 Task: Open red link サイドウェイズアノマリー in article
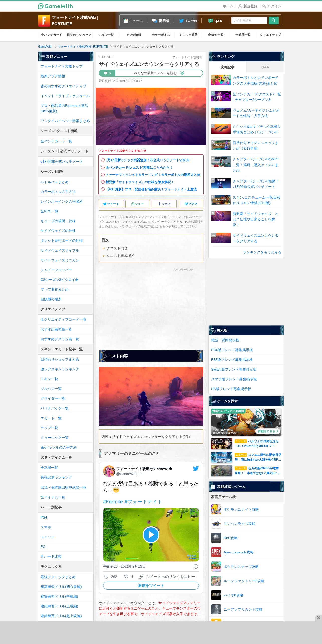click(x=180, y=603)
